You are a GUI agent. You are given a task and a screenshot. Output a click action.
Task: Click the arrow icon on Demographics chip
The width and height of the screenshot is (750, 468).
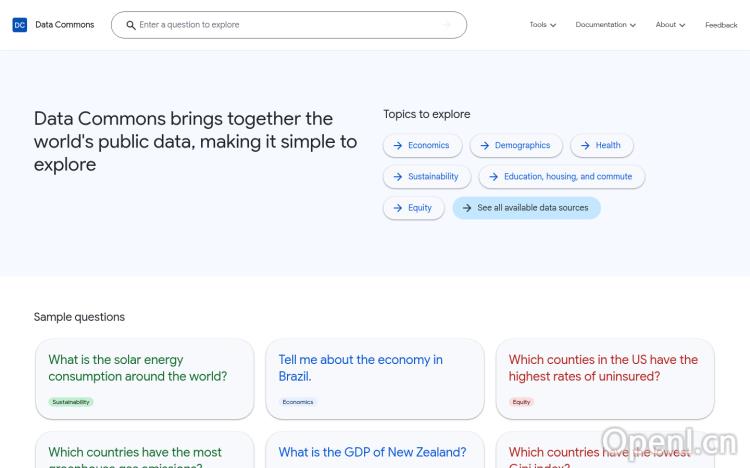tap(485, 146)
